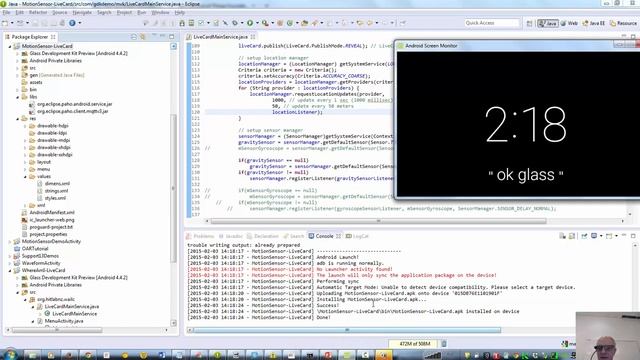This screenshot has width=640, height=360.
Task: Open the Navigate menu
Action: 82,13
